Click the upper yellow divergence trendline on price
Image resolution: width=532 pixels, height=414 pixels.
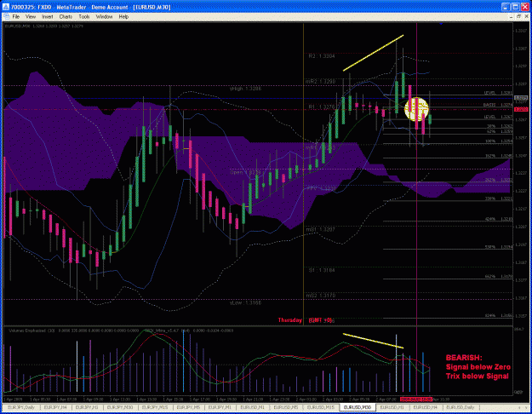373,53
